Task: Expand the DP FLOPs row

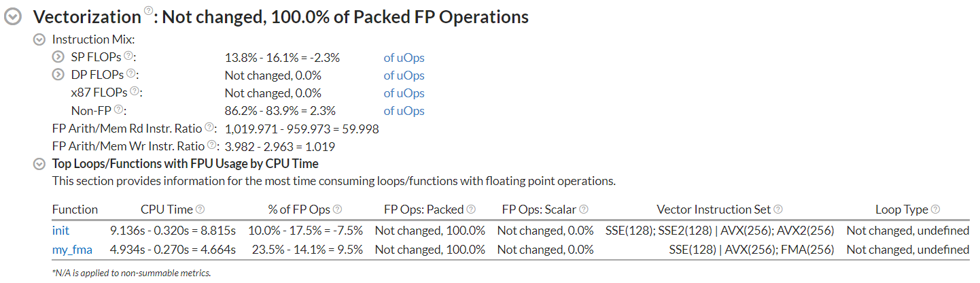Action: coord(58,75)
